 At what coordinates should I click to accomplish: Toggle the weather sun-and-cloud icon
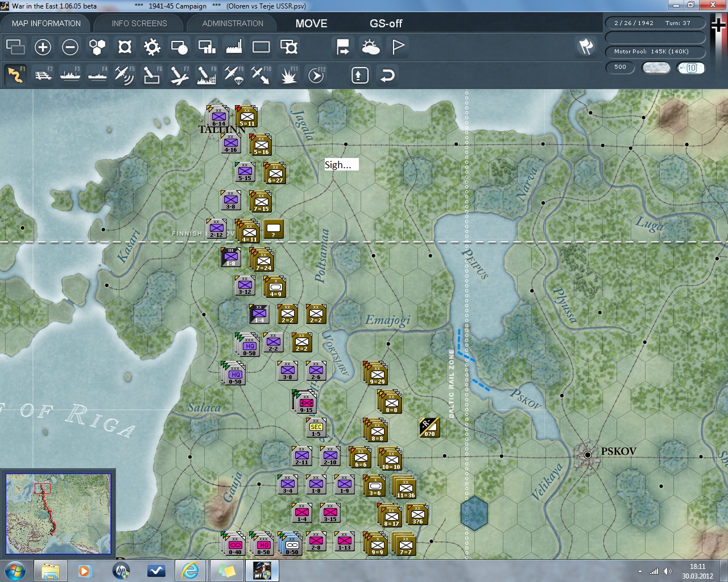coord(371,47)
